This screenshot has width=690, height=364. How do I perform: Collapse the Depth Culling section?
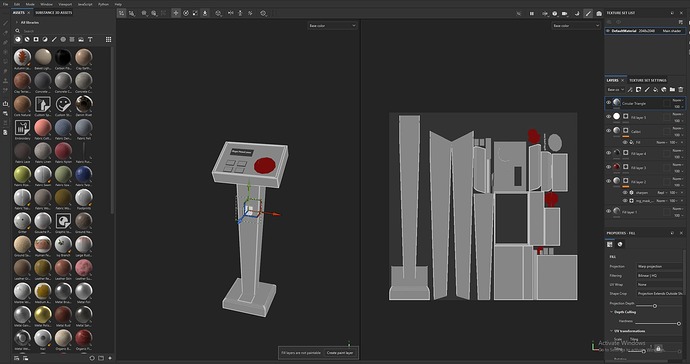point(612,312)
